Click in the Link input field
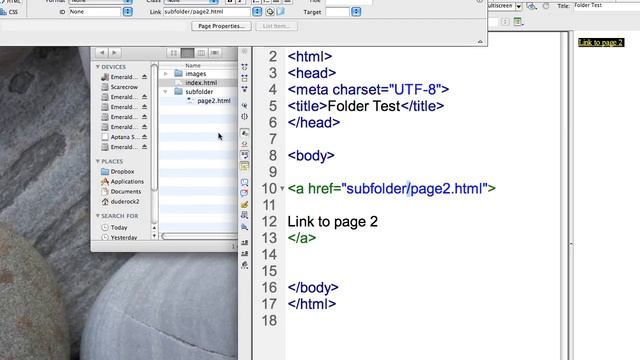640x360 pixels. [207, 12]
